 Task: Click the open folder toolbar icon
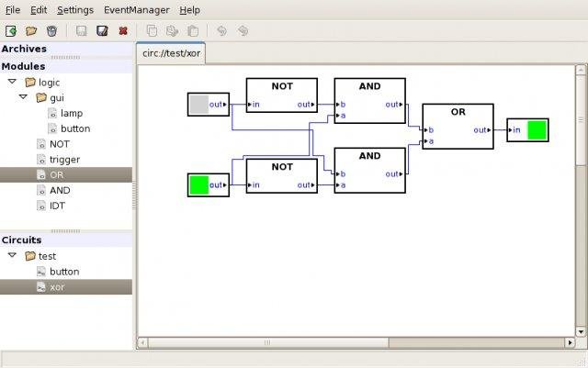31,30
